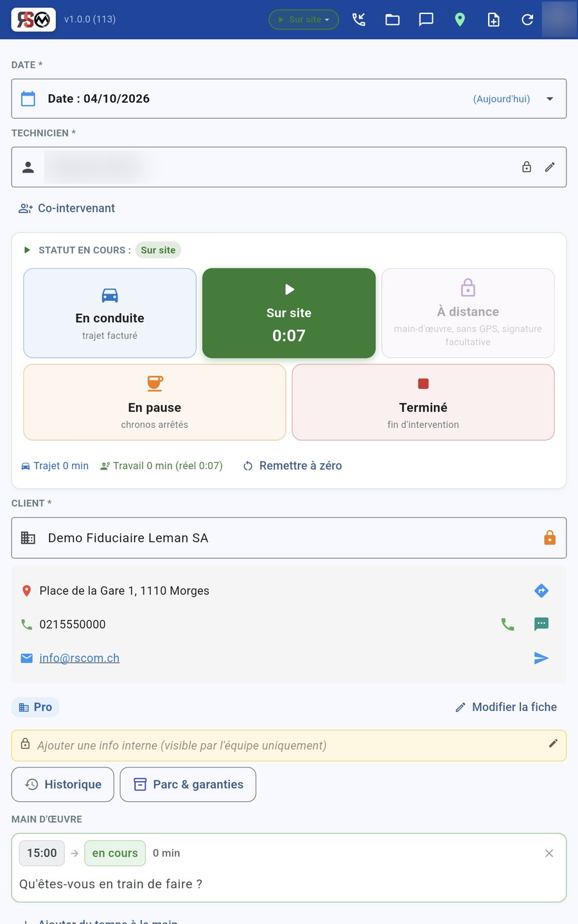Click the calendar icon in date field
This screenshot has width=578, height=924.
tap(28, 99)
